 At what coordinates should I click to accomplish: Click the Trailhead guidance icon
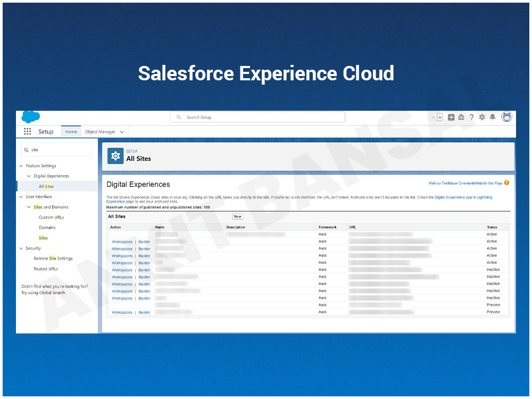[461, 117]
